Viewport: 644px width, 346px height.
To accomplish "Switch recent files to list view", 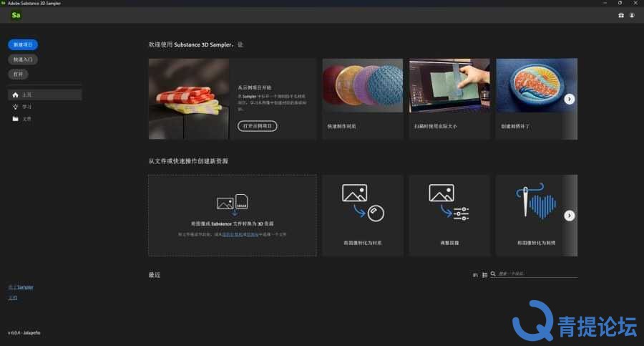I will [484, 275].
